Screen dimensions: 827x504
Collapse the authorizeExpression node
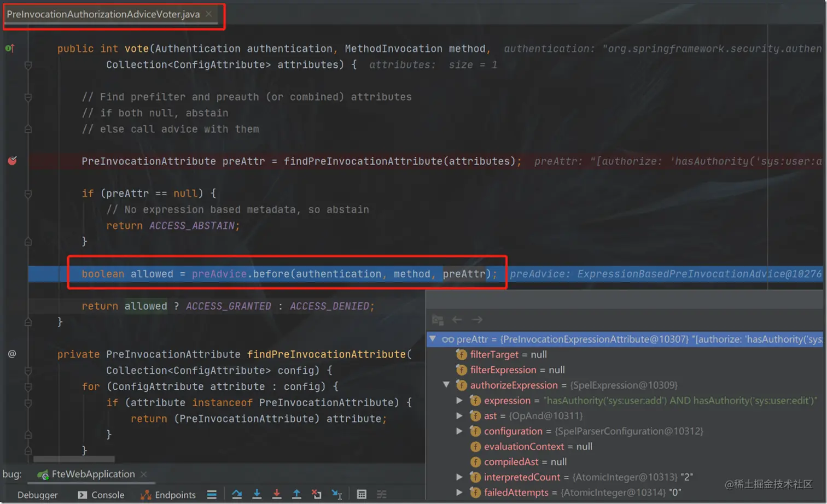pos(446,385)
